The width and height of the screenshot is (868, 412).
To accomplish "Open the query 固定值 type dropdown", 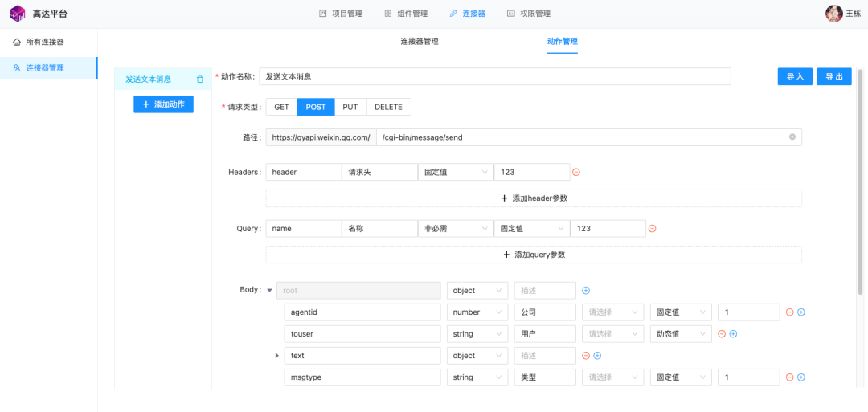I will (531, 228).
